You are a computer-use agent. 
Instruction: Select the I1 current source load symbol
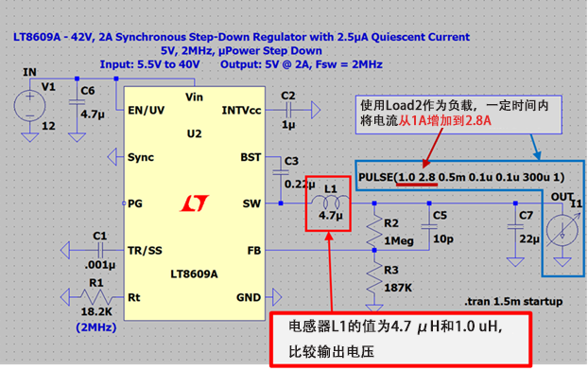(x=562, y=231)
